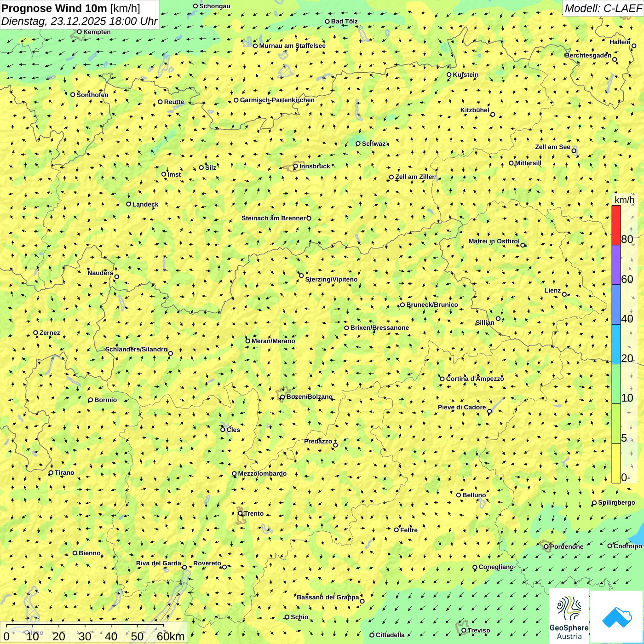Click the 'Schlanders/Silandro' label
The image size is (644, 644).
click(136, 349)
